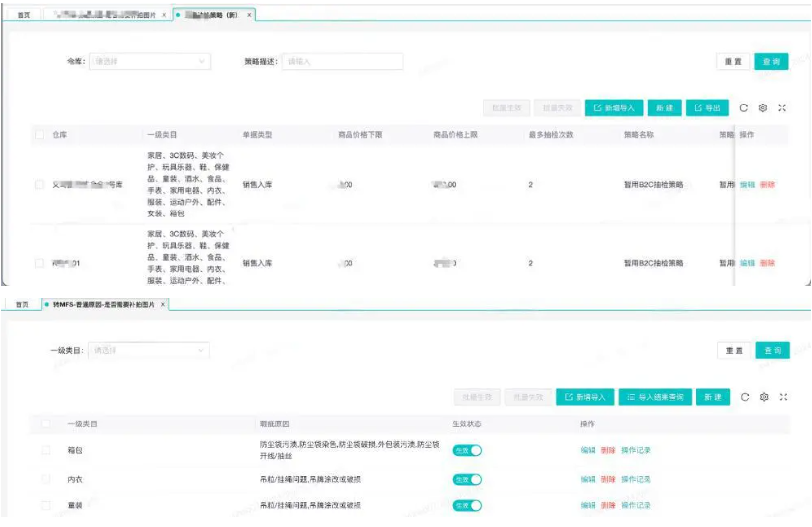812x527 pixels.
Task: Click 批量失效 above the 瑕疵原因 table
Action: click(x=528, y=397)
